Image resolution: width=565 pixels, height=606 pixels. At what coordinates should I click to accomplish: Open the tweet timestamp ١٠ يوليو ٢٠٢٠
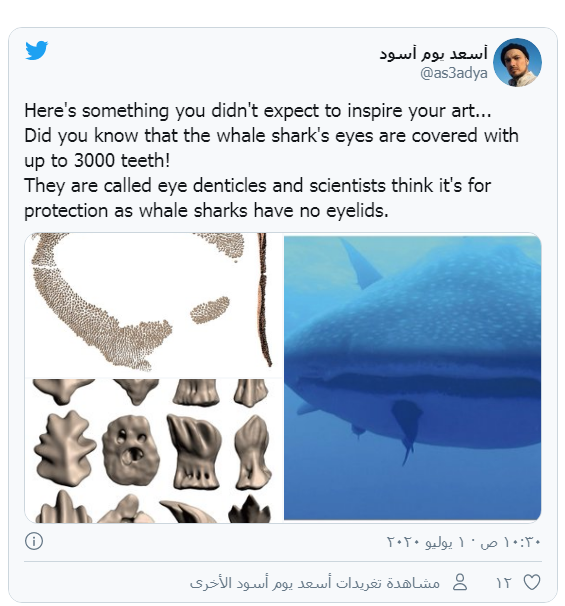[463, 542]
